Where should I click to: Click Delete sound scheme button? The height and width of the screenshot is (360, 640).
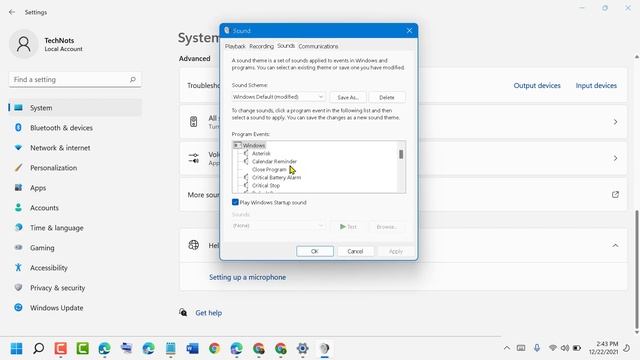click(387, 98)
